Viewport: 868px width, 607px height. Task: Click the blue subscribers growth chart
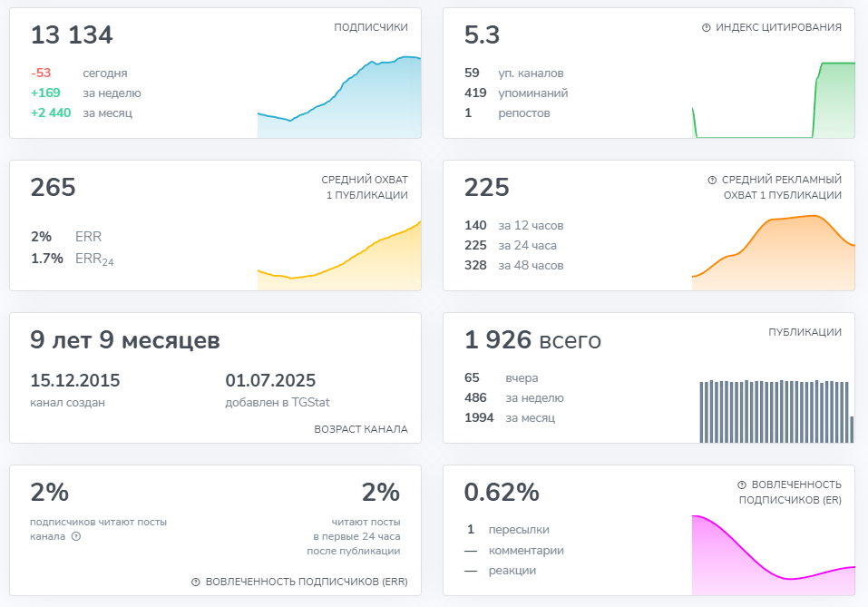pos(339,97)
